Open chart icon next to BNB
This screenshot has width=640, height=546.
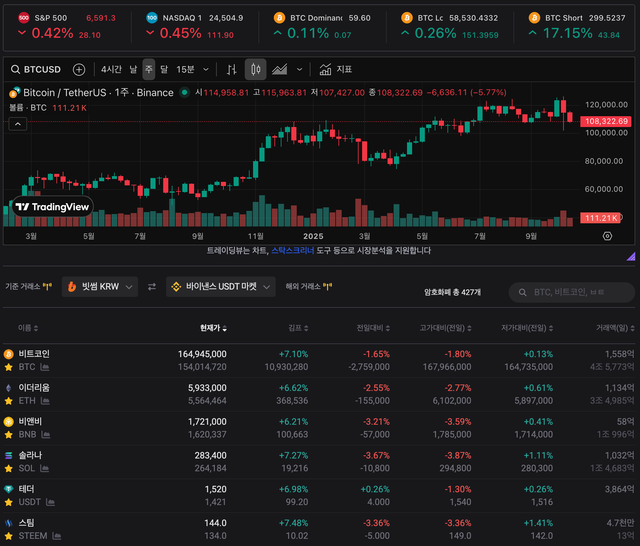(46, 435)
